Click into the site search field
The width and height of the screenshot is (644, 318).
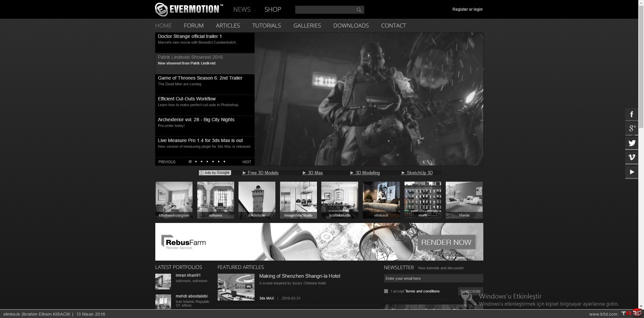pos(325,10)
